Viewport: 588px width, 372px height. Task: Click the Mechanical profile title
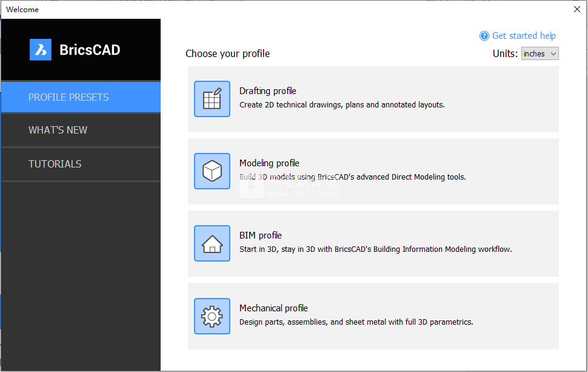tap(273, 308)
